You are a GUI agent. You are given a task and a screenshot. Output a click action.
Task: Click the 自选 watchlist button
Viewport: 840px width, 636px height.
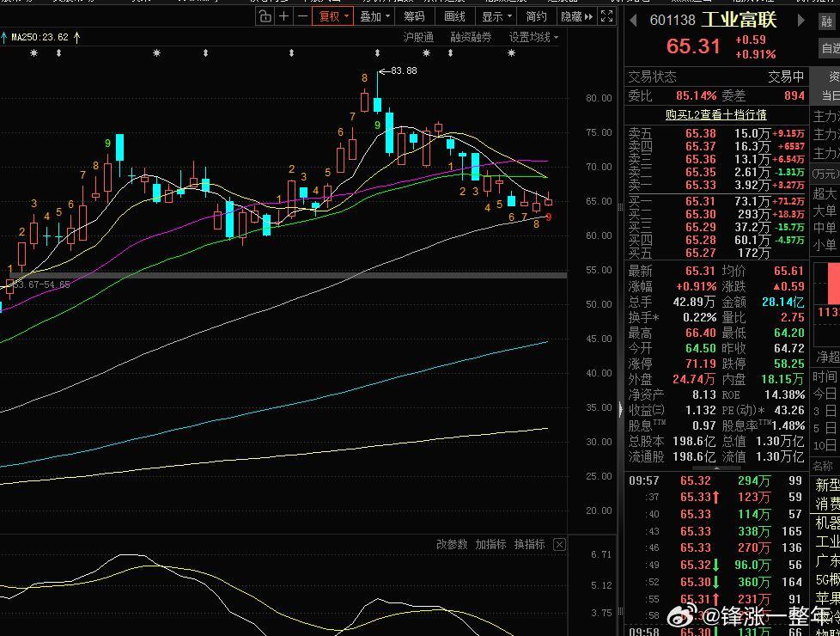coord(830,48)
